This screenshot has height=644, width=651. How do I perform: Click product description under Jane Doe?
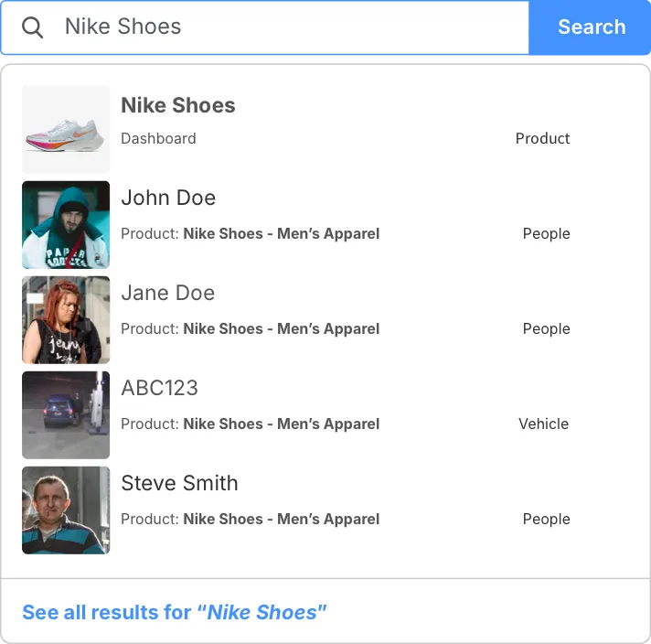coord(251,328)
